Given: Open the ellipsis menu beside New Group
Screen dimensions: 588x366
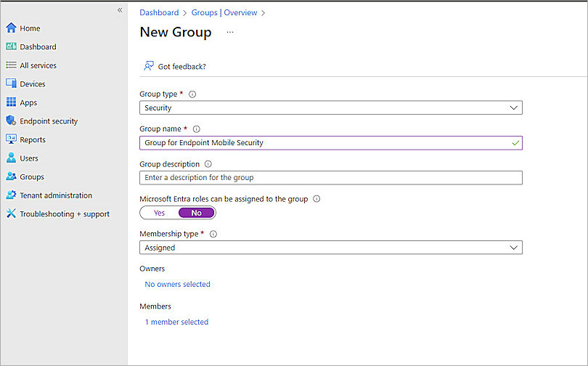Looking at the screenshot, I should point(230,32).
